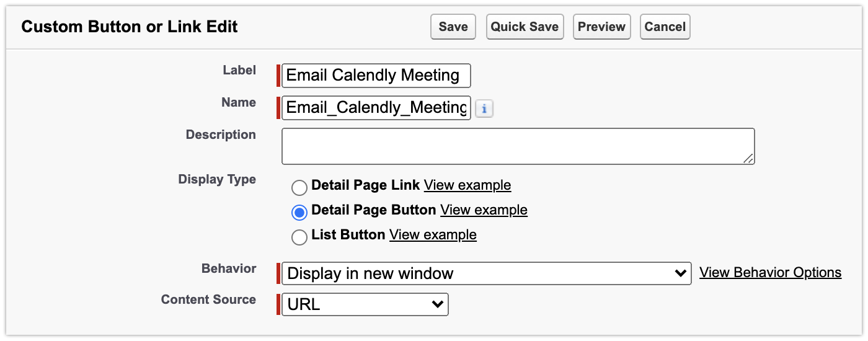Cancel the custom button edit
Viewport: 868px width, 341px height.
pos(665,27)
